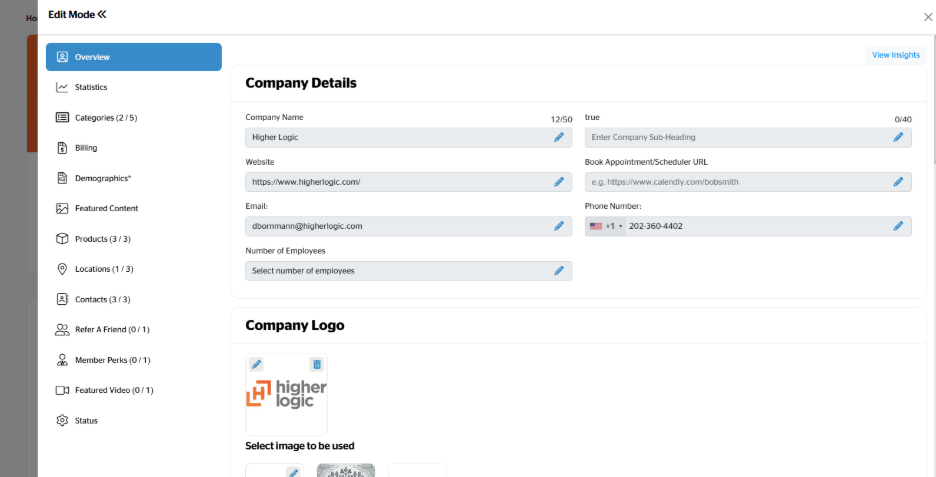Click the View Insights link
This screenshot has width=936, height=477.
point(895,55)
